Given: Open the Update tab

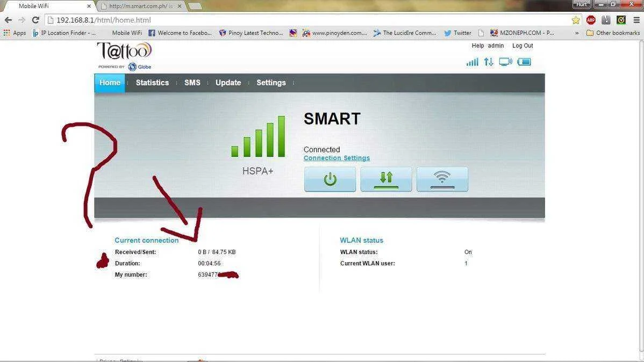Looking at the screenshot, I should tap(228, 83).
